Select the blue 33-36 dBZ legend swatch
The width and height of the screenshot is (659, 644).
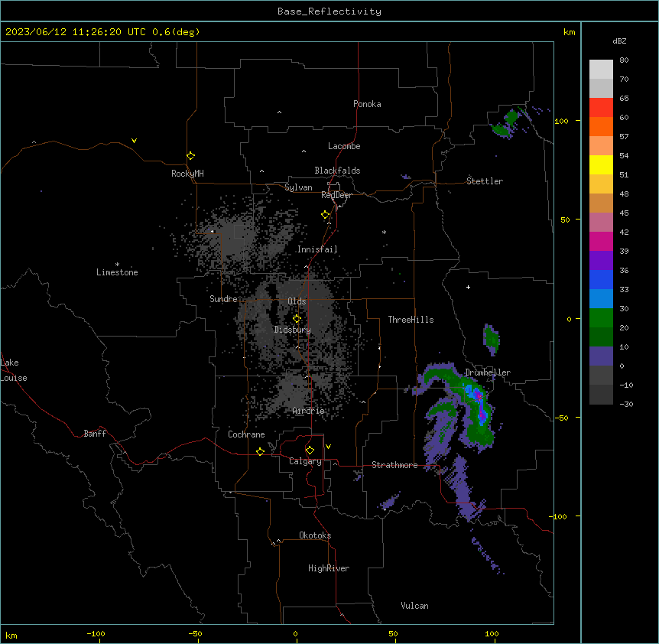coord(601,279)
